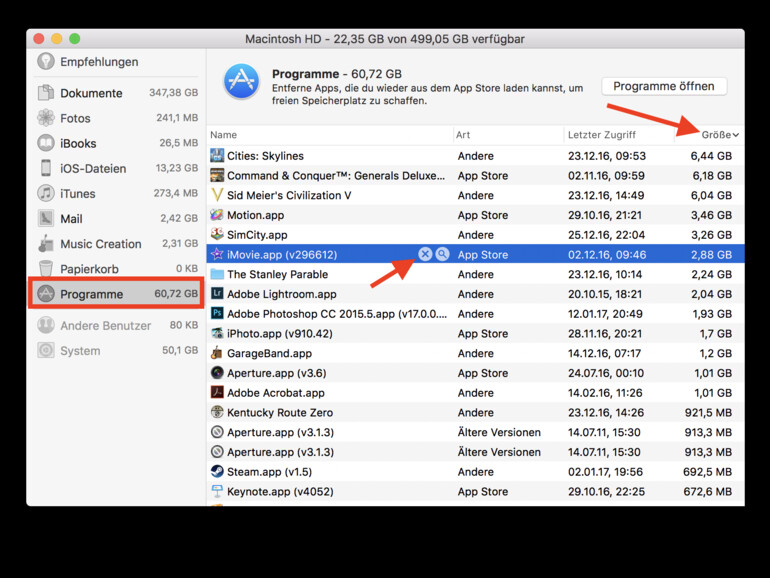Click the Programme sidebar app icon

point(46,294)
